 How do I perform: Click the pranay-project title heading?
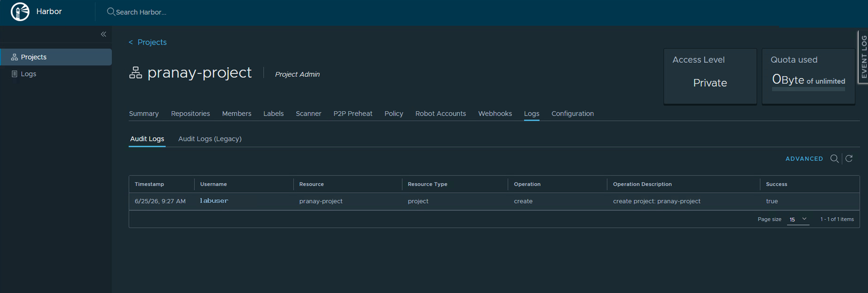199,73
